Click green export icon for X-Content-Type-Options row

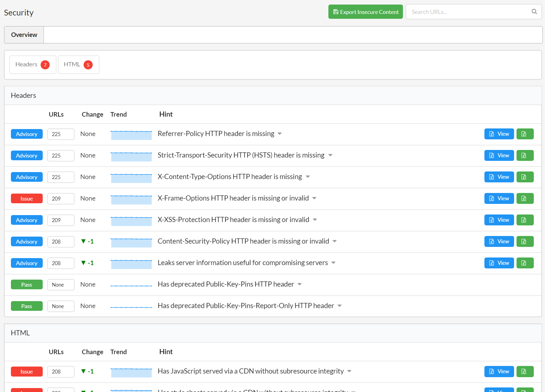pos(525,177)
